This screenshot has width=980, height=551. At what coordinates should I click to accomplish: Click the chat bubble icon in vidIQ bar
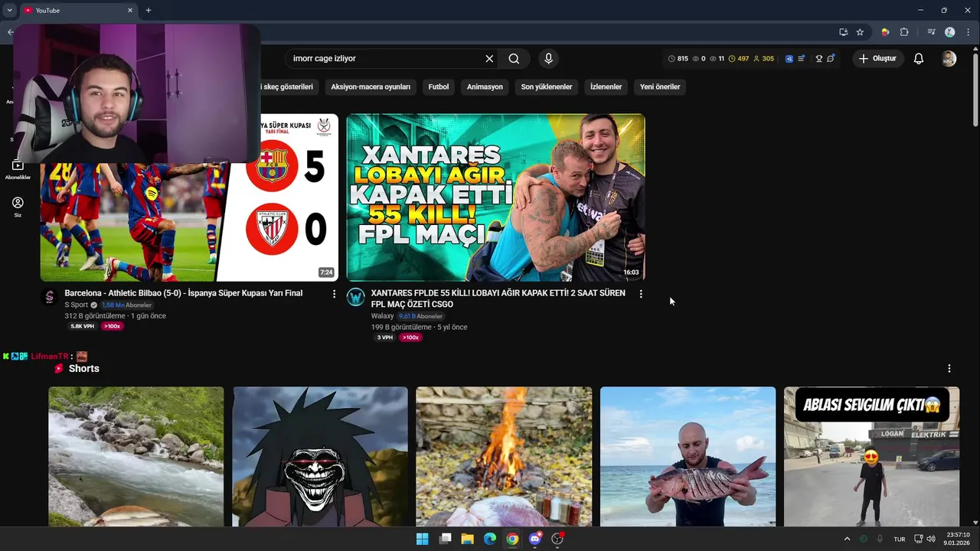(831, 58)
